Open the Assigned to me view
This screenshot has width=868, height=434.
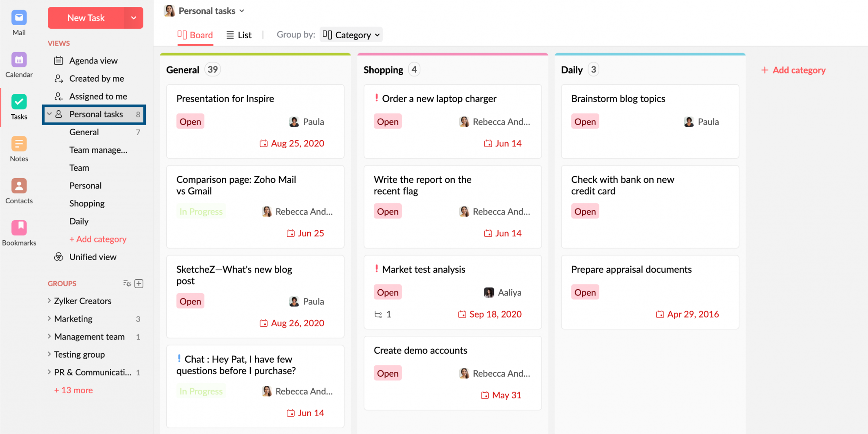pyautogui.click(x=98, y=96)
